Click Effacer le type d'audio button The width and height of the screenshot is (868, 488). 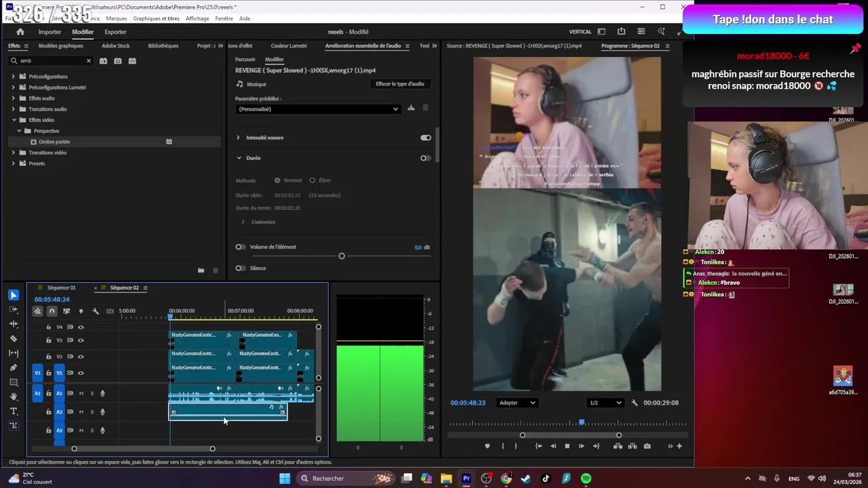coord(400,84)
